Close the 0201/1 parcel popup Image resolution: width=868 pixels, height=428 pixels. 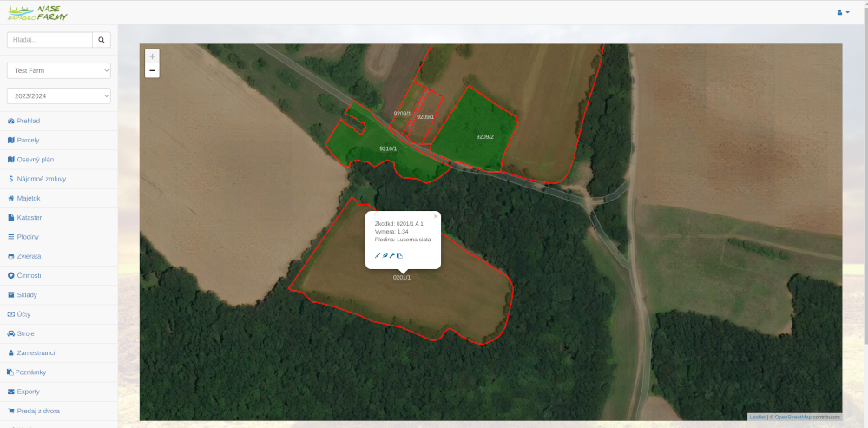point(436,216)
